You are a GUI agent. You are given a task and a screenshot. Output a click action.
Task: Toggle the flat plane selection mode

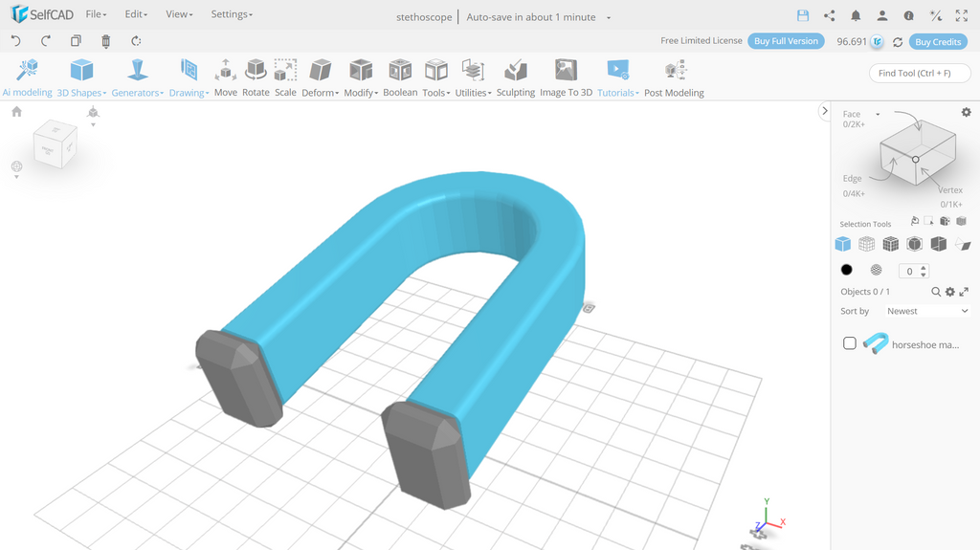963,244
